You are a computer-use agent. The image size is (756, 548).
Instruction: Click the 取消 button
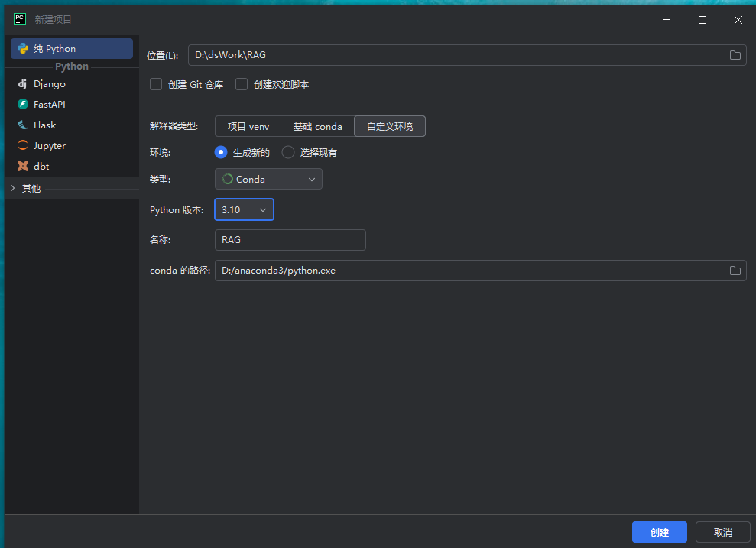coord(722,532)
